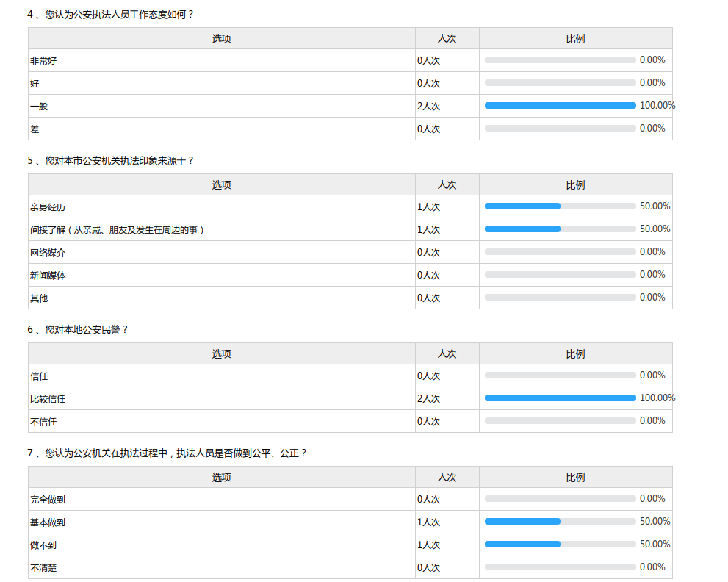
Task: Select the "间接了解" option text
Action: click(117, 230)
